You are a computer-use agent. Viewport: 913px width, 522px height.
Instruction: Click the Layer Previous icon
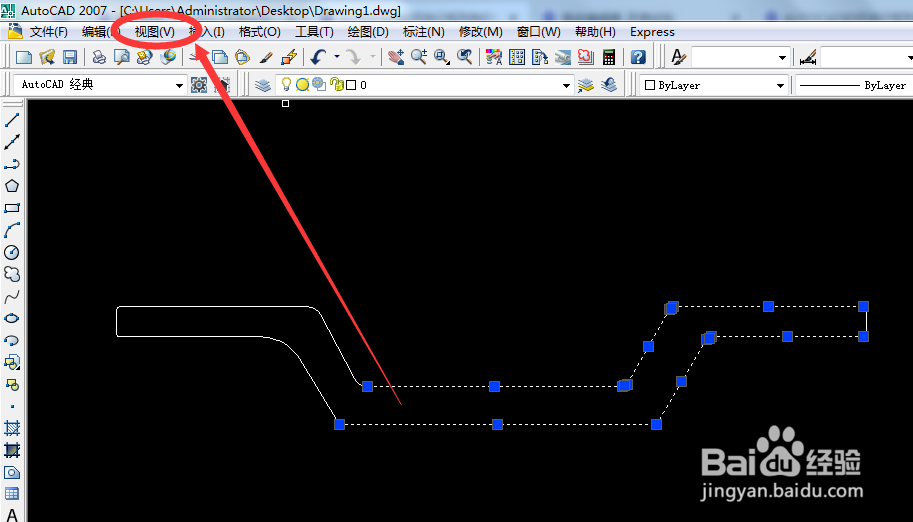pyautogui.click(x=608, y=85)
